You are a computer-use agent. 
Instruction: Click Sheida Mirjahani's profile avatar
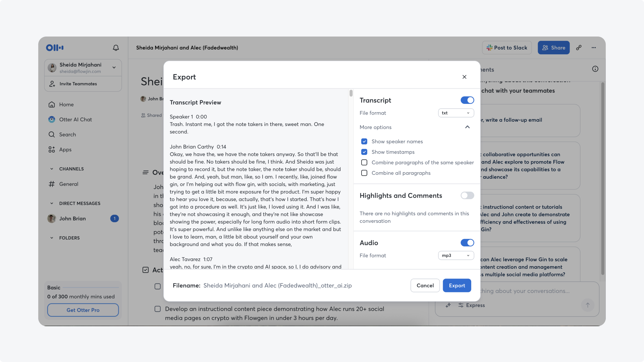click(x=52, y=67)
